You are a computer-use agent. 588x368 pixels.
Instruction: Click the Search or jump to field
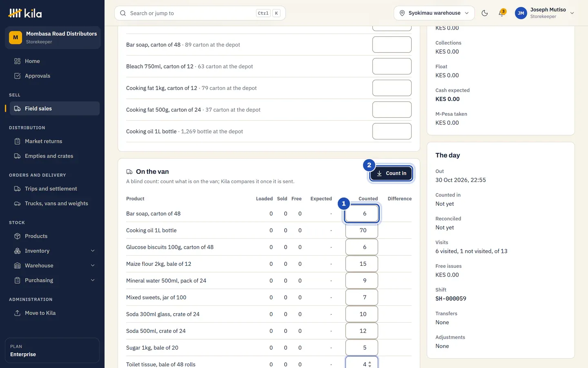pos(200,13)
